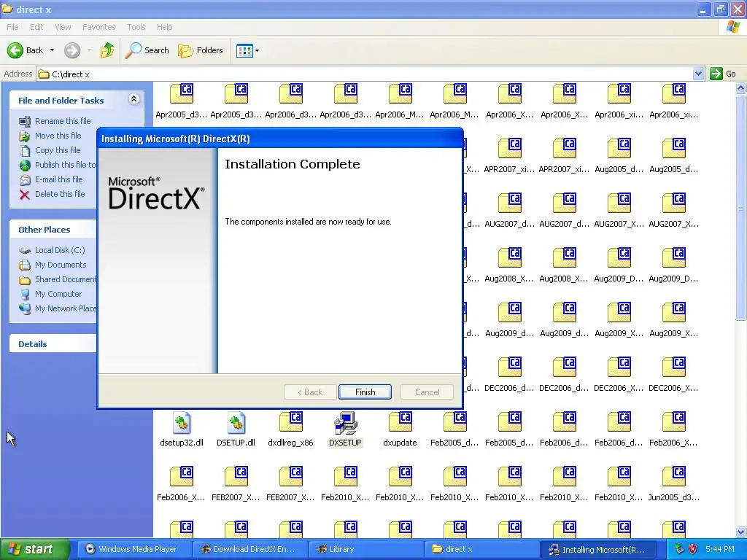Viewport: 747px width, 560px height.
Task: Select the first Apr2005_d3... cabinet file
Action: 182,93
